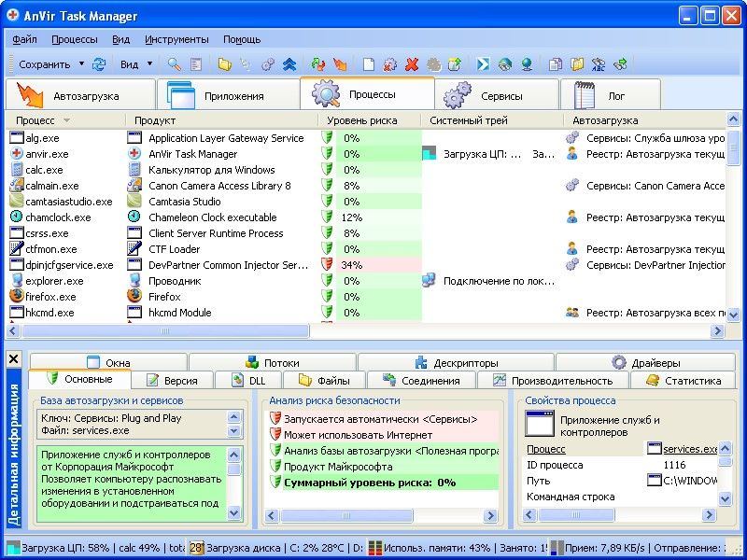
Task: Click the red X delete toolbar icon
Action: [x=412, y=64]
